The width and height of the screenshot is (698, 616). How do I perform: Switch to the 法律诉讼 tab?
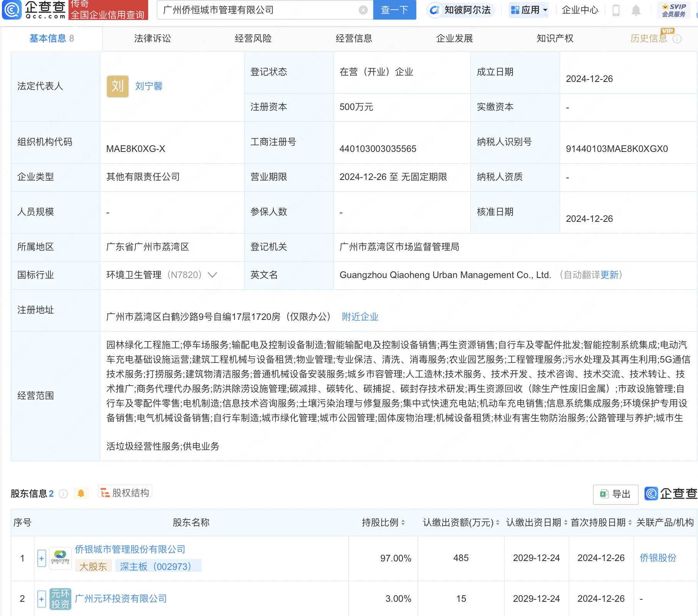coord(152,38)
